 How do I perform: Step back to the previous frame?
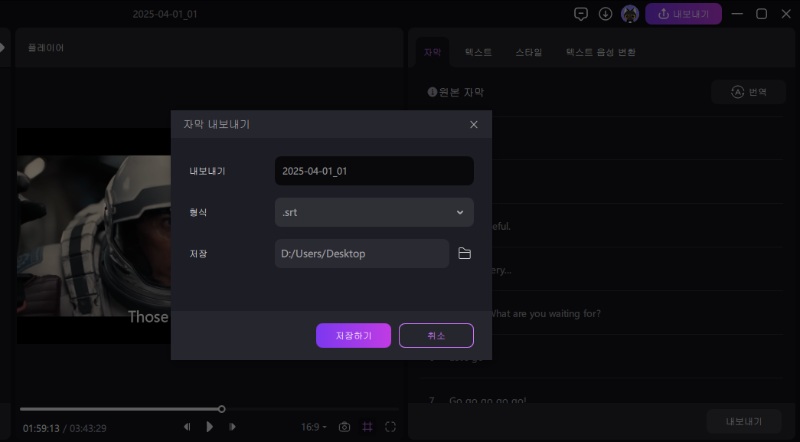pos(187,427)
